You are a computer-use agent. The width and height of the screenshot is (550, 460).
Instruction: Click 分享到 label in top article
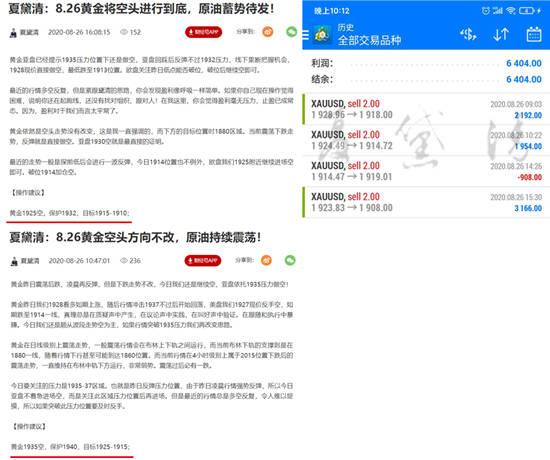click(245, 32)
